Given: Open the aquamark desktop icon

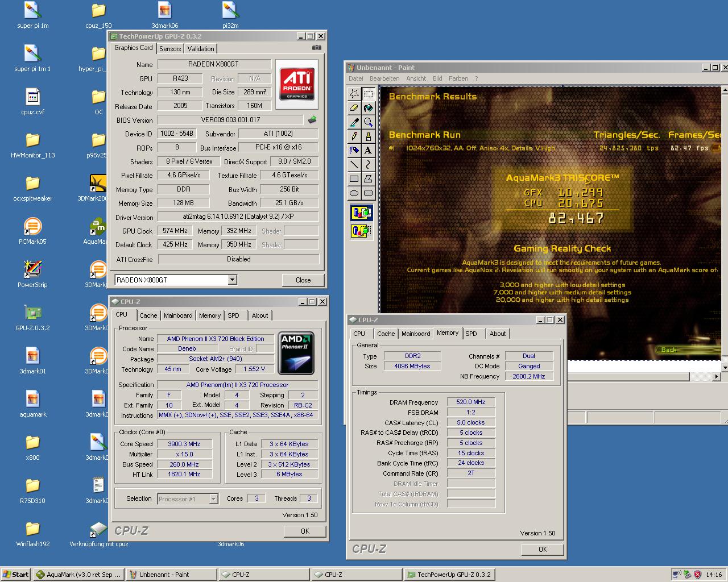Looking at the screenshot, I should click(32, 403).
